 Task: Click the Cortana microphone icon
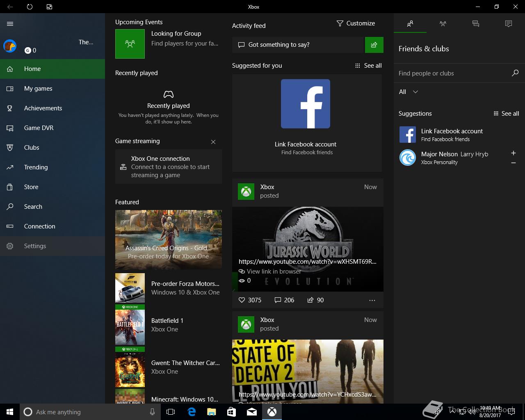click(152, 412)
